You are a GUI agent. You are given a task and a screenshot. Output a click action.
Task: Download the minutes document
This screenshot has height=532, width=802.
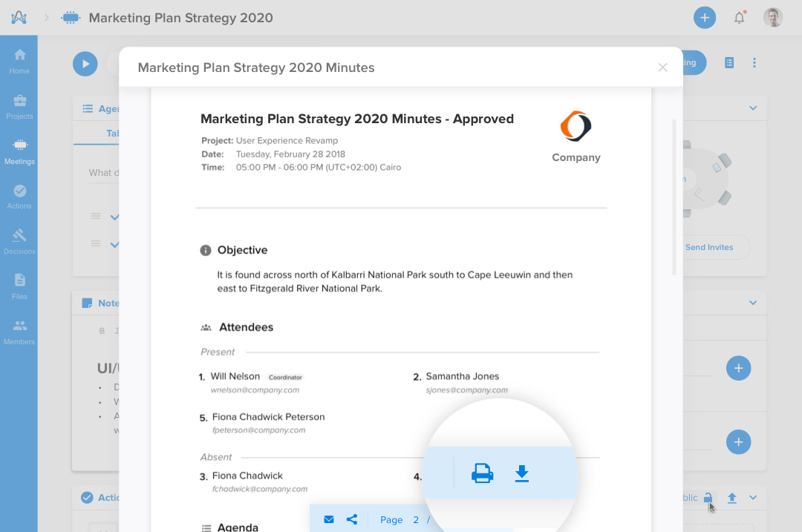tap(522, 473)
